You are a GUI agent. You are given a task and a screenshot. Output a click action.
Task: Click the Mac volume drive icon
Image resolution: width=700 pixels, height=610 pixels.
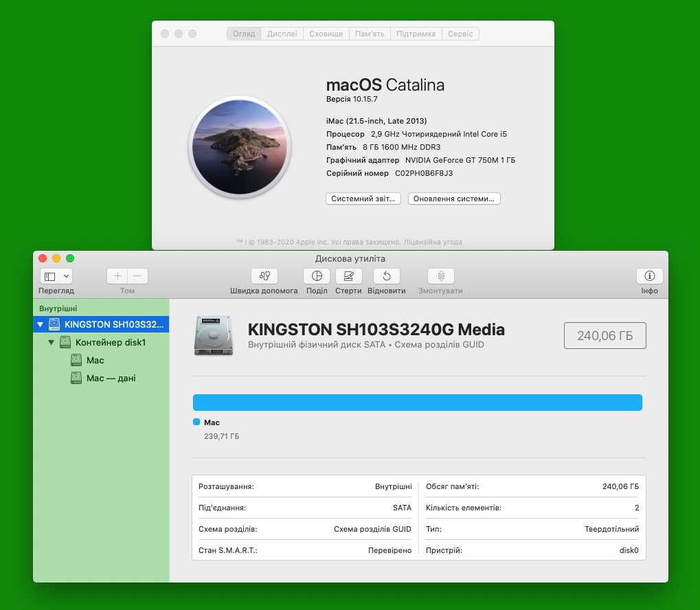point(76,360)
